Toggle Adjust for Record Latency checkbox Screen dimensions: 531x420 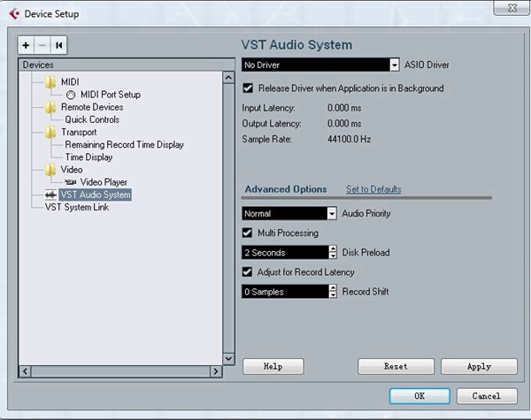(x=247, y=272)
